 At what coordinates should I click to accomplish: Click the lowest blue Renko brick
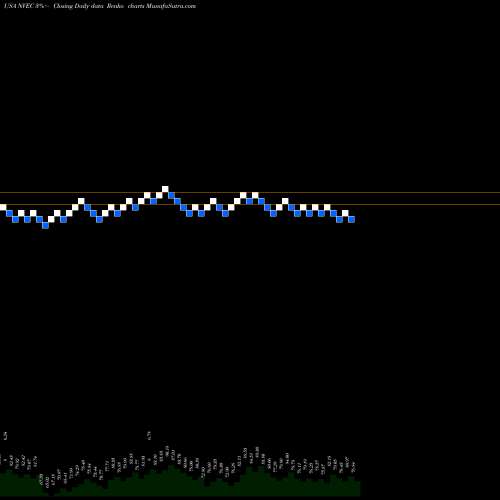pos(46,225)
